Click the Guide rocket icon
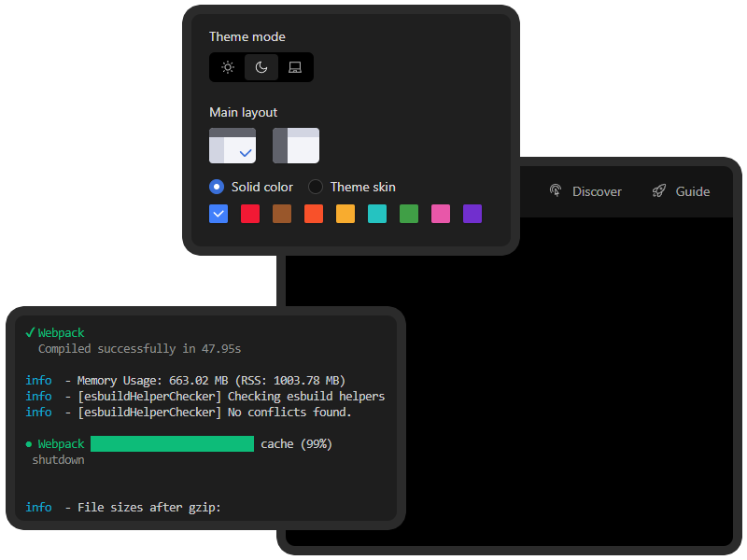Viewport: 747px width, 560px height. tap(659, 191)
